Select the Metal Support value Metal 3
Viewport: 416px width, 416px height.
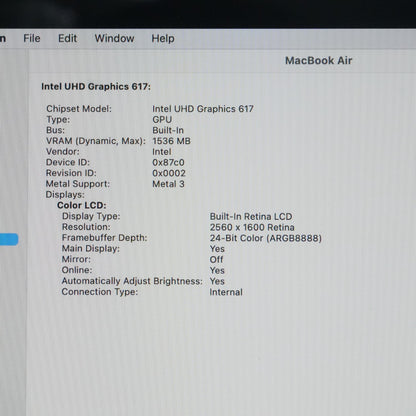[x=168, y=184]
